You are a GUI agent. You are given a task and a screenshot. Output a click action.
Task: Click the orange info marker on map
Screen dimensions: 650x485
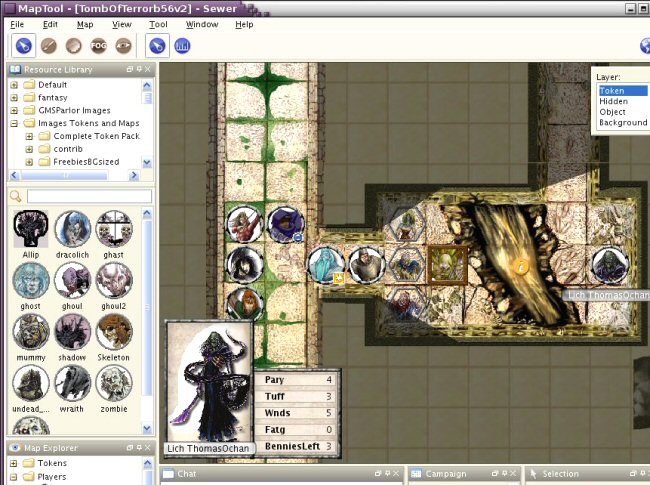pyautogui.click(x=521, y=266)
